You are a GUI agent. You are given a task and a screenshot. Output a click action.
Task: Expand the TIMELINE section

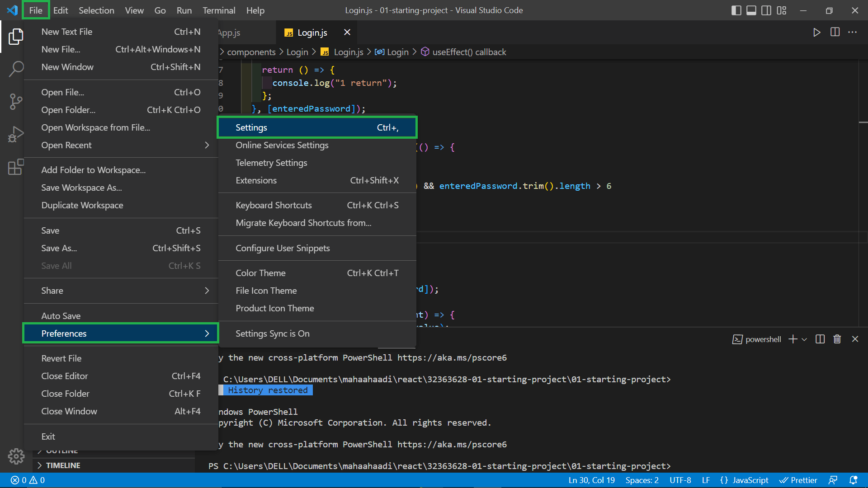pos(63,465)
